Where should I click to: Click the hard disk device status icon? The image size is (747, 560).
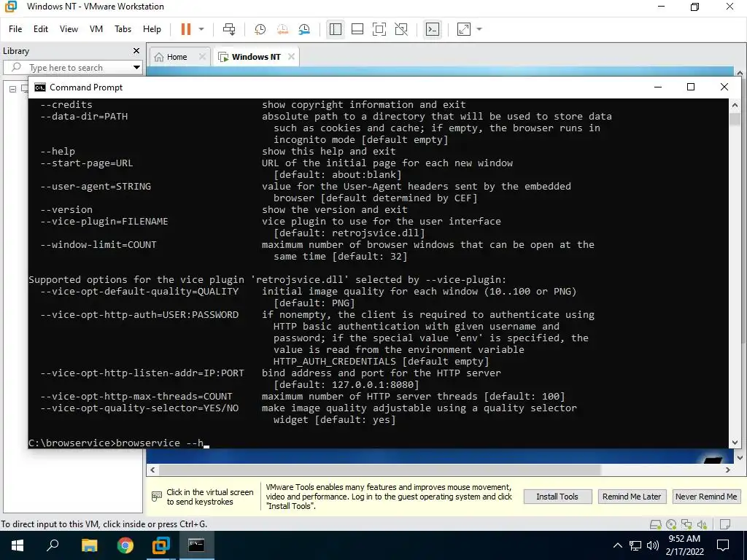(x=656, y=525)
